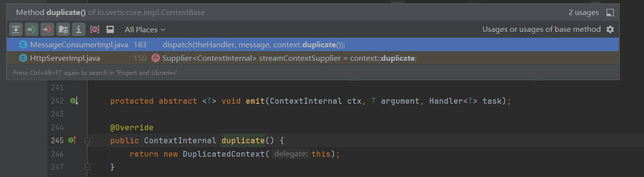This screenshot has height=177, width=644.
Task: Click the method reference icon on line 150 row
Action: pyautogui.click(x=156, y=58)
